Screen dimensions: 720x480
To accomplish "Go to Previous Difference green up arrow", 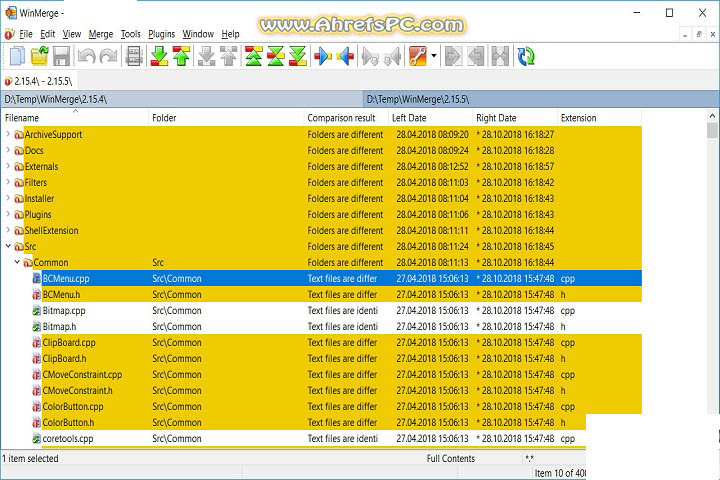I will tap(181, 56).
